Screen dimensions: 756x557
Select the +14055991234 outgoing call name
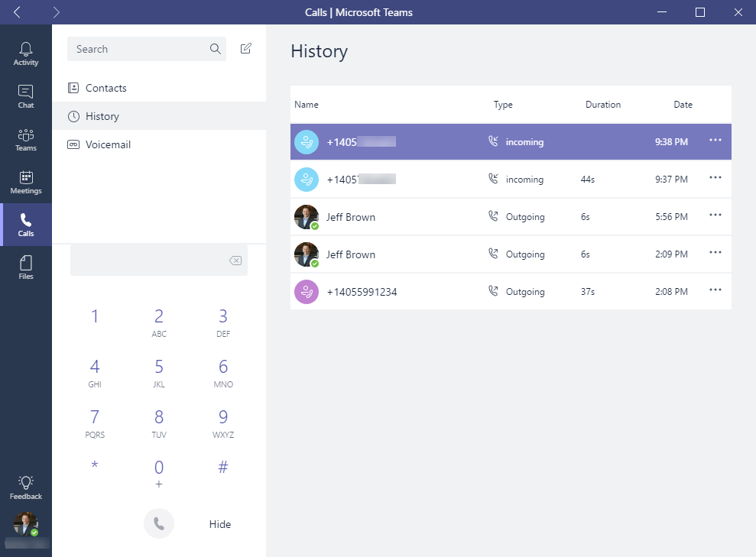click(x=362, y=292)
